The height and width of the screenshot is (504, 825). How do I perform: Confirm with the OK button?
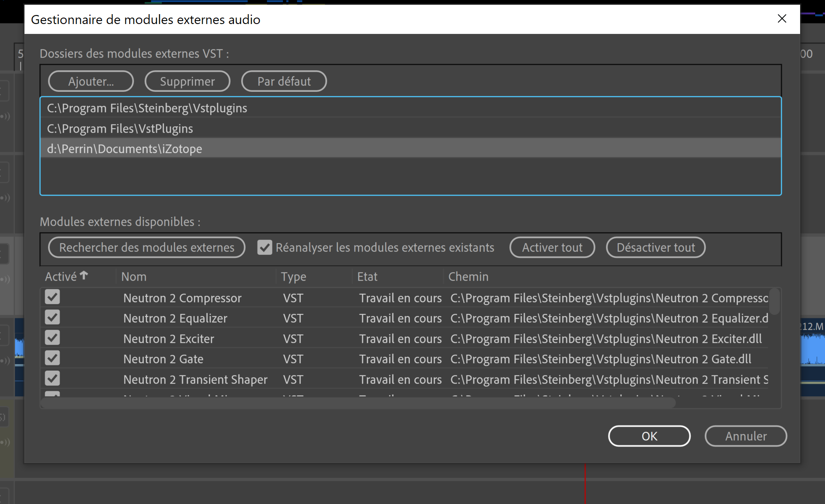click(649, 436)
